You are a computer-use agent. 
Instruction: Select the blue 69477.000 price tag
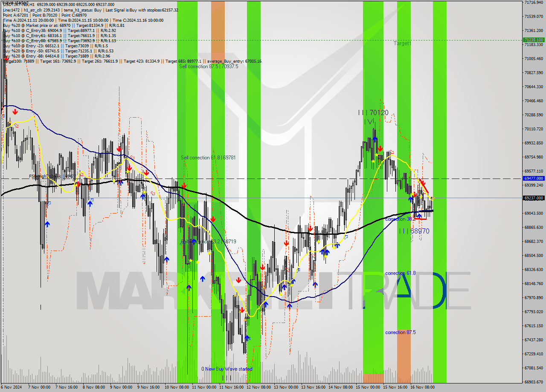(534, 178)
